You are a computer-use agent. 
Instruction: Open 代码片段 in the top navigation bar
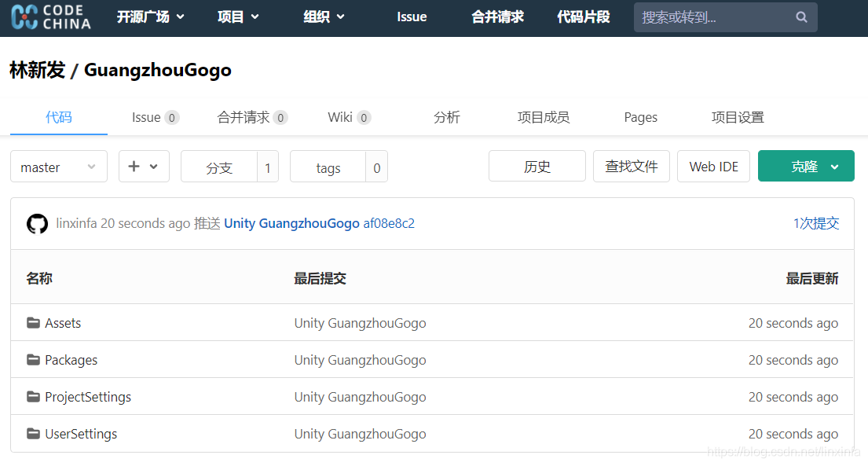coord(584,17)
